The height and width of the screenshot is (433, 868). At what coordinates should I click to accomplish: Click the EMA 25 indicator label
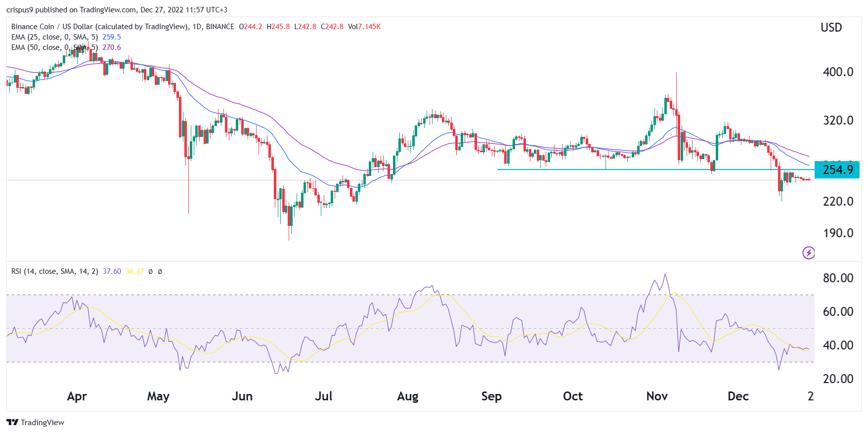[x=54, y=37]
